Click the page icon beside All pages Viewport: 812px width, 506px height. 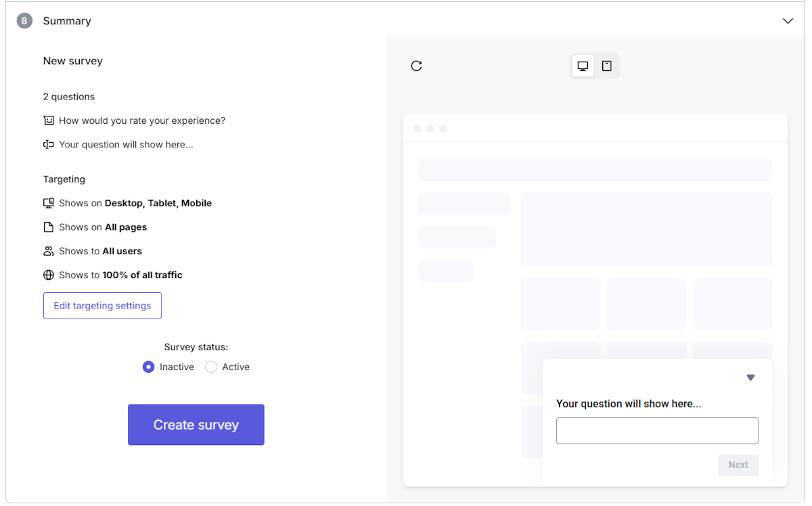pos(48,227)
